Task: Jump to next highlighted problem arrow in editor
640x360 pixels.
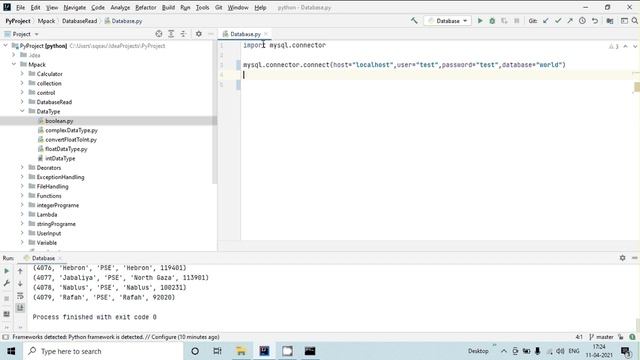Action: tap(635, 47)
